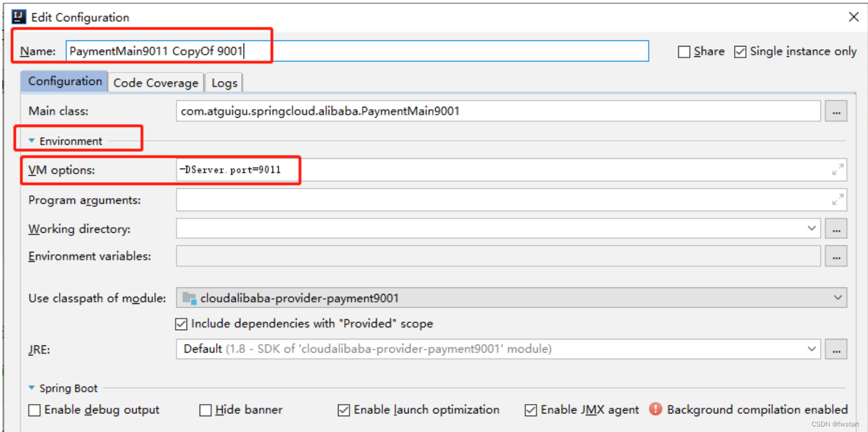
Task: Open the Logs tab
Action: (224, 83)
